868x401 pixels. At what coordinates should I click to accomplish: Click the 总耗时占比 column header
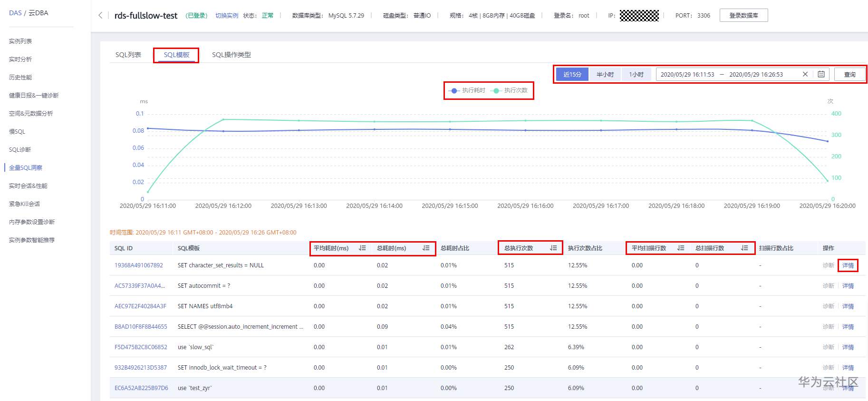click(455, 248)
